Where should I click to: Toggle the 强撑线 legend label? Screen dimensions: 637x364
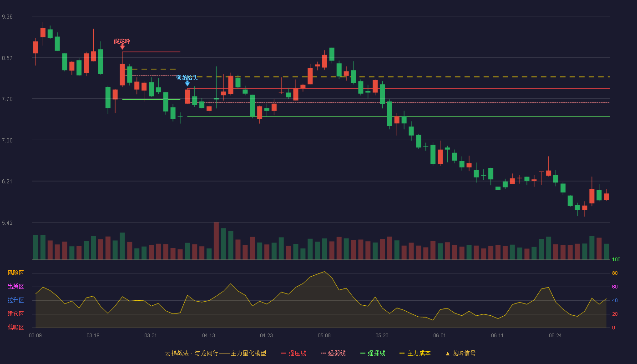coord(376,353)
